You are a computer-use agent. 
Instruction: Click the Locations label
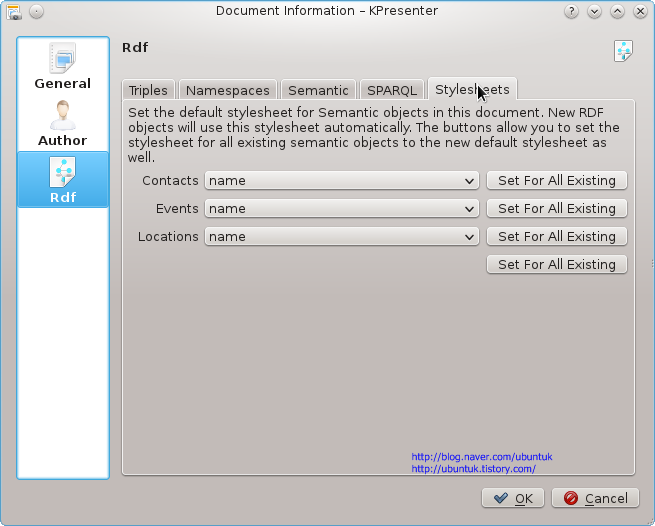coord(168,236)
